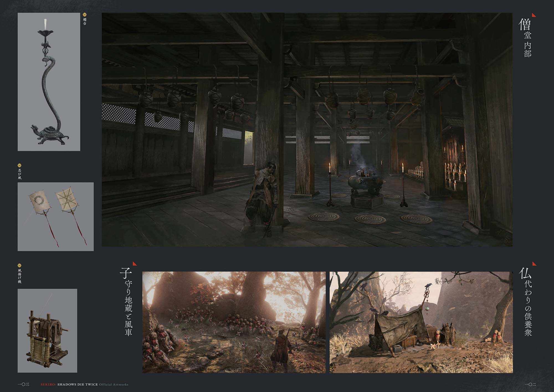Viewport: 554px width, 392px height.
Task: Click page number 一〇三 in bottom-left corner
Action: coord(23,385)
